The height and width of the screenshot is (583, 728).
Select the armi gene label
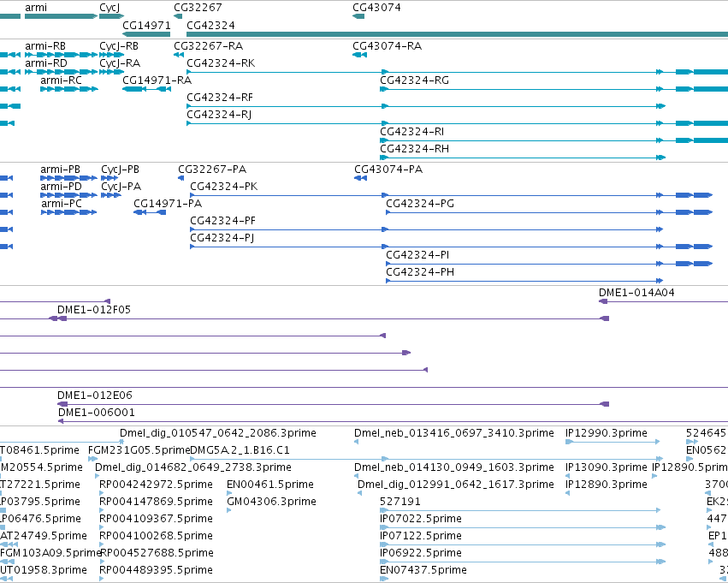click(36, 8)
